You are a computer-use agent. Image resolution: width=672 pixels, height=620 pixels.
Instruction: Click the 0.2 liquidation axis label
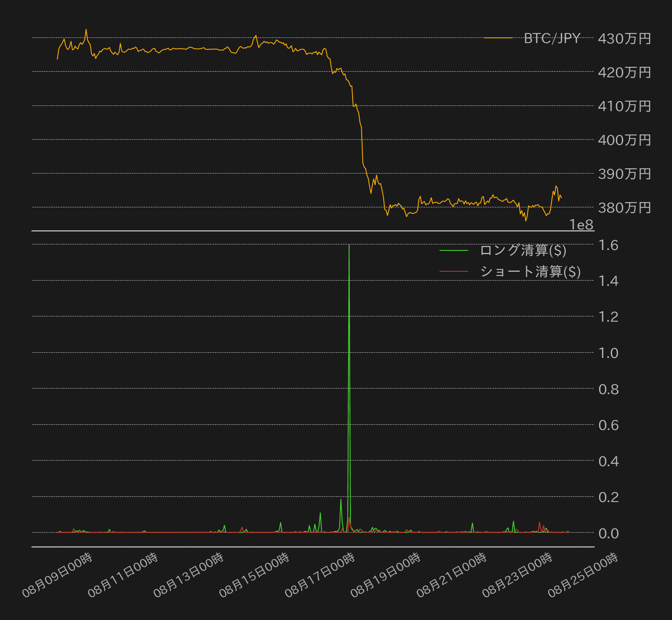[x=608, y=497]
